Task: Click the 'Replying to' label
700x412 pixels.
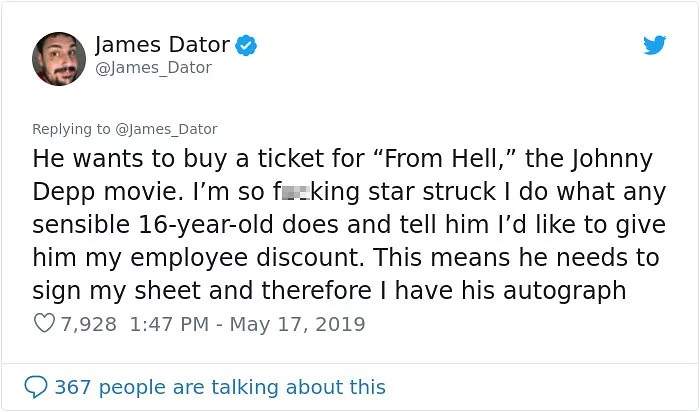Action: (x=71, y=129)
